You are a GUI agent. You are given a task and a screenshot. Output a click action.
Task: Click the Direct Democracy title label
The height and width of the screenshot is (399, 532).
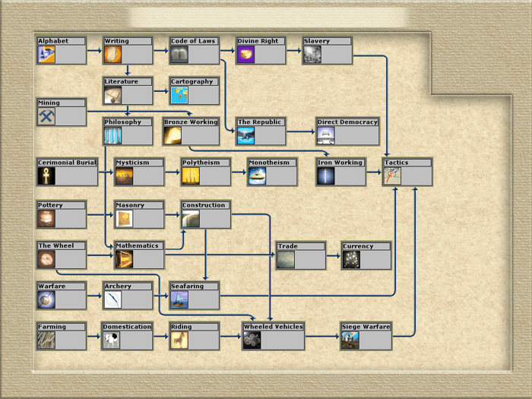click(x=348, y=122)
